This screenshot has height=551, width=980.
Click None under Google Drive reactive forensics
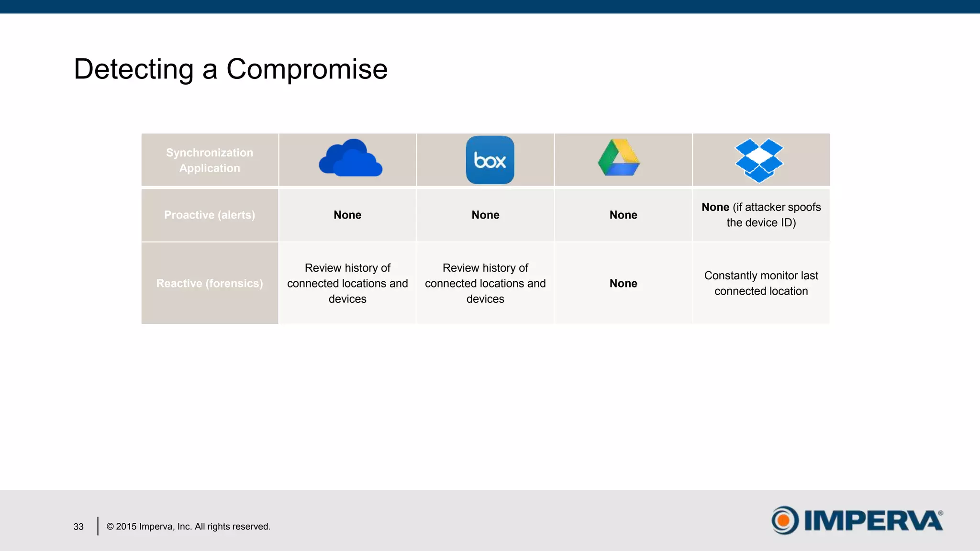tap(623, 283)
